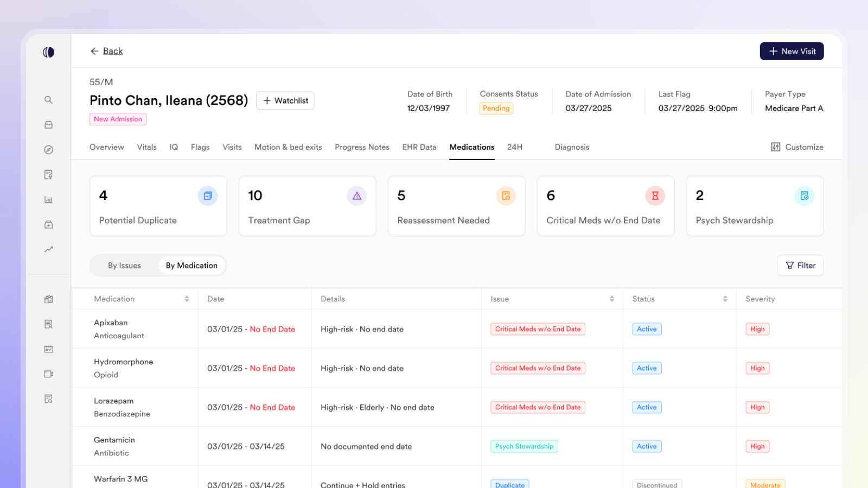Click Critical Meds w/o End Date tag for Apixaban
Image resolution: width=868 pixels, height=488 pixels.
pos(538,329)
